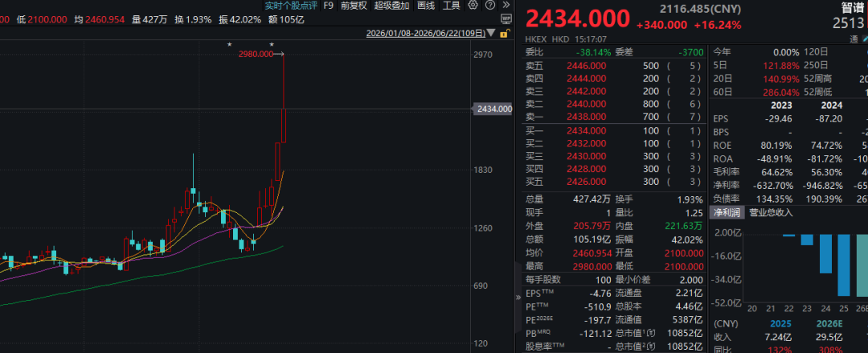Click the 20日 return 140.99%

[782, 79]
